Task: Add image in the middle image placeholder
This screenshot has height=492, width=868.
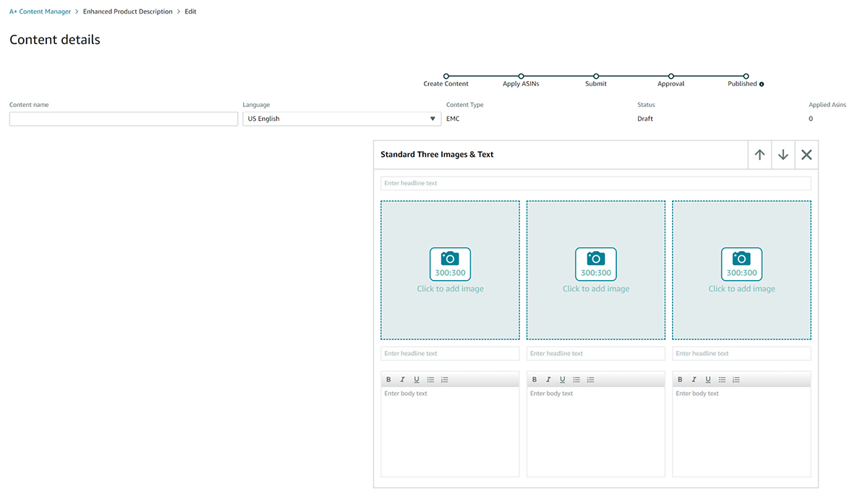Action: (x=595, y=270)
